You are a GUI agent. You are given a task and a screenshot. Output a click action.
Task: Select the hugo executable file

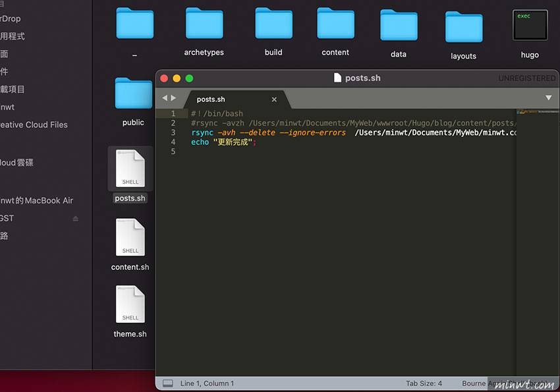[530, 26]
